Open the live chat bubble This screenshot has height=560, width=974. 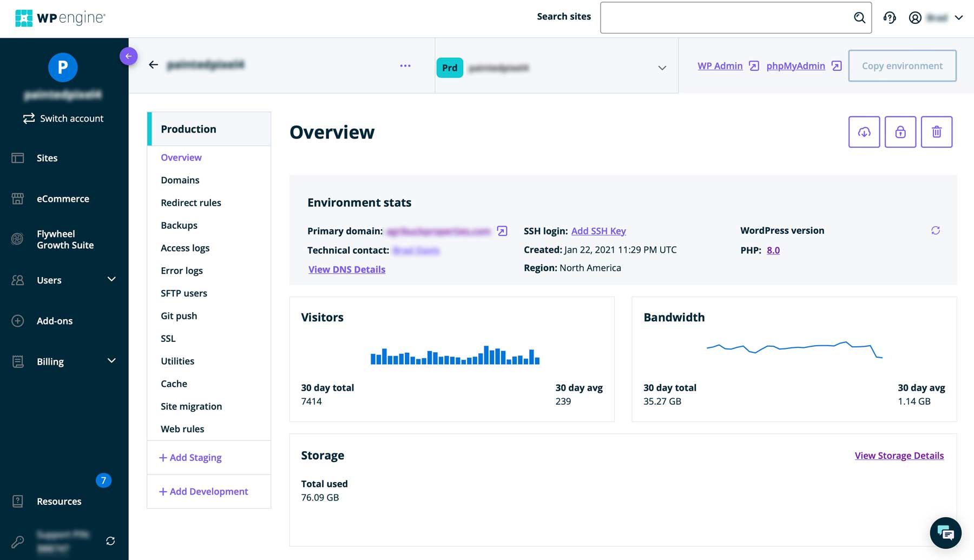click(945, 533)
